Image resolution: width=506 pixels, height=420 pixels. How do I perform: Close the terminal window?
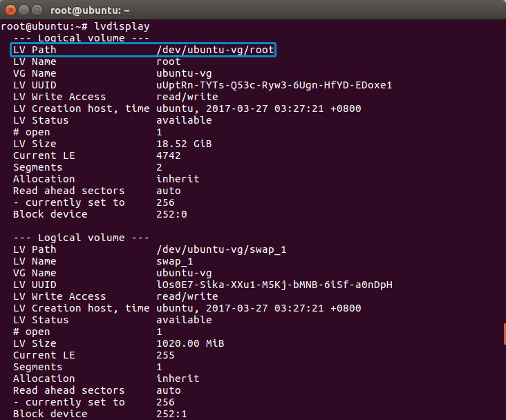click(9, 10)
